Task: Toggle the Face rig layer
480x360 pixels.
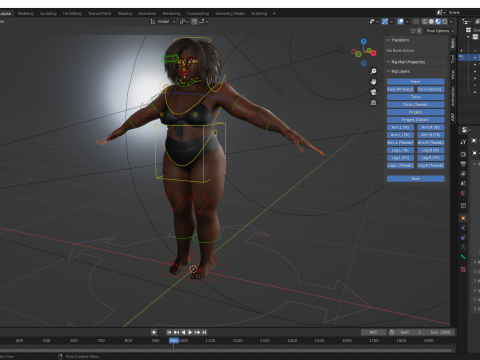Action: (415, 82)
